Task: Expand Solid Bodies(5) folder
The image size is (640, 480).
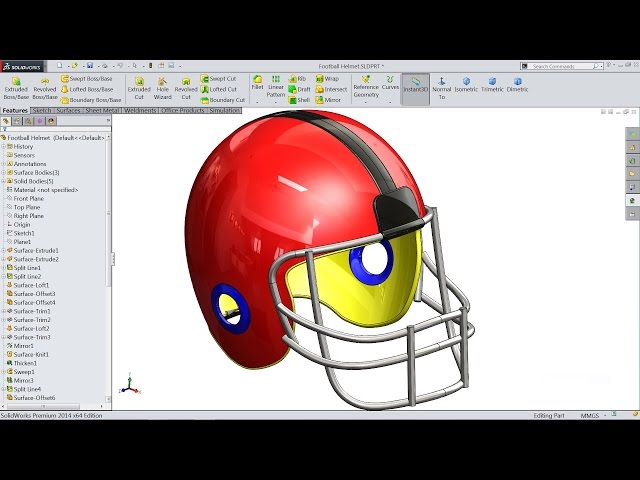Action: 4,181
